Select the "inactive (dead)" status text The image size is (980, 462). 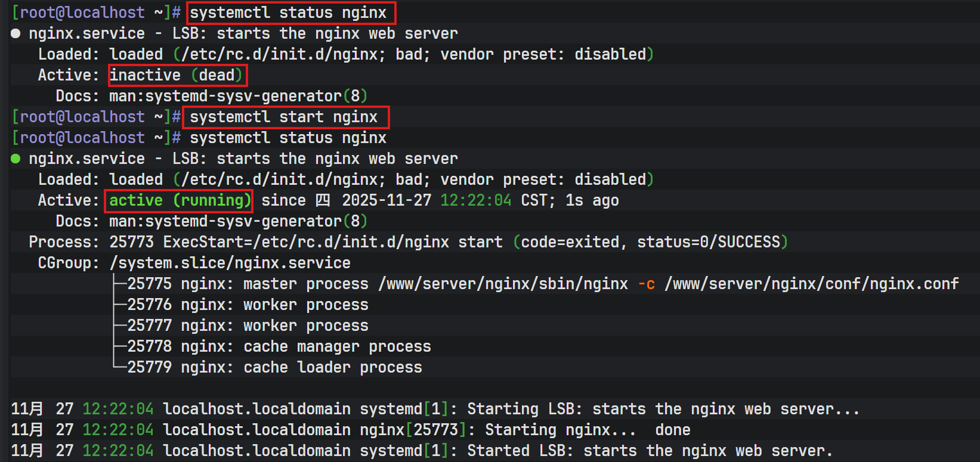(177, 75)
